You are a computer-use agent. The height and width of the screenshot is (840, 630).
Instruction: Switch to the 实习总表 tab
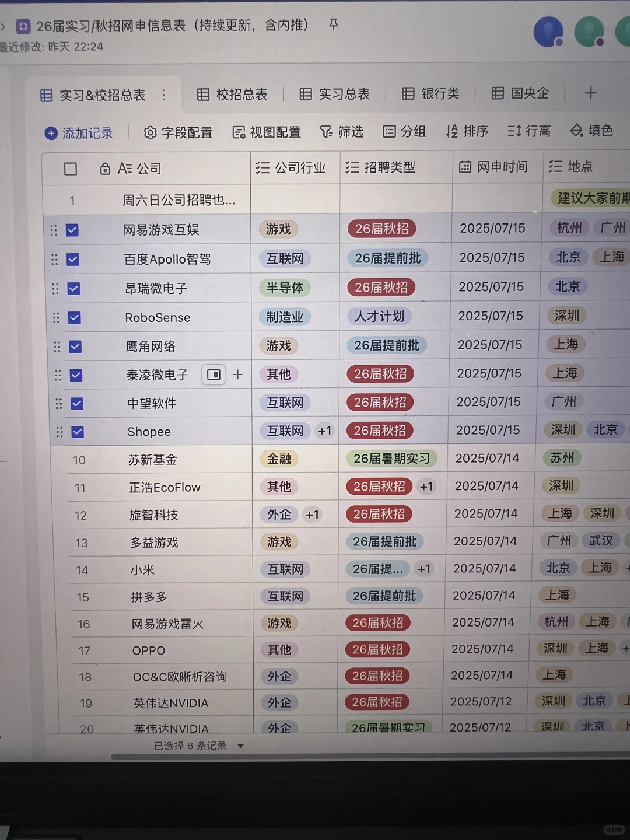pyautogui.click(x=335, y=94)
